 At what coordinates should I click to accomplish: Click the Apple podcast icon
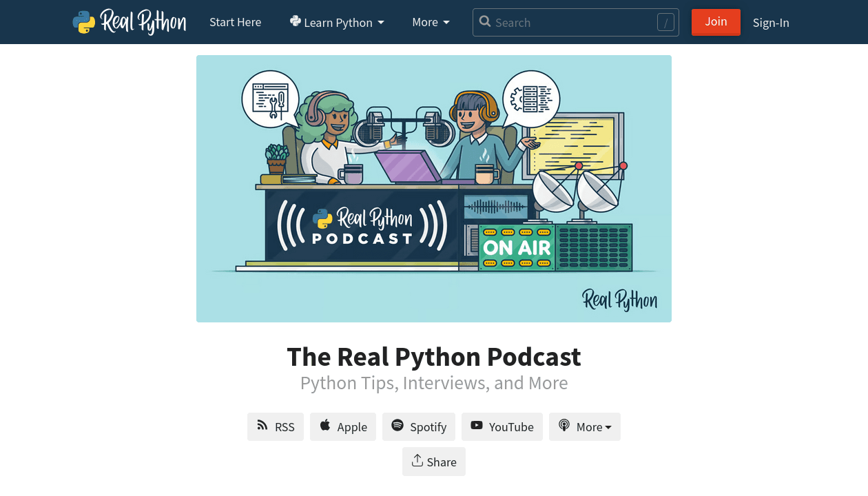point(325,426)
